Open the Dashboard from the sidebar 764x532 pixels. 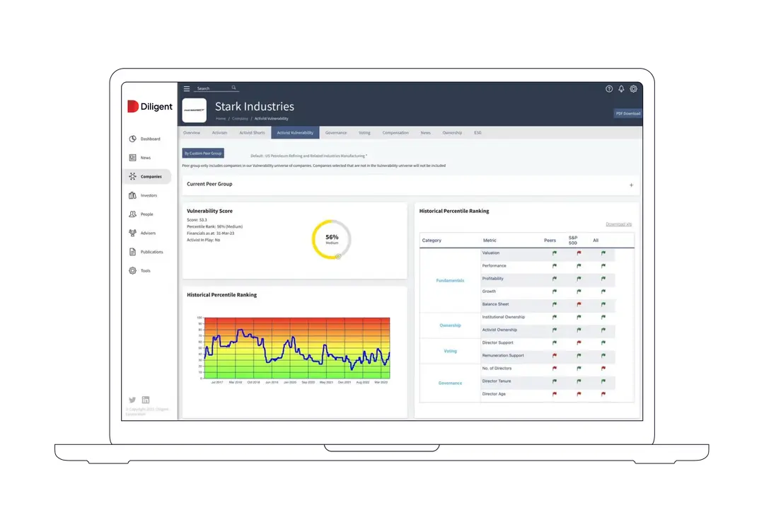pos(146,139)
